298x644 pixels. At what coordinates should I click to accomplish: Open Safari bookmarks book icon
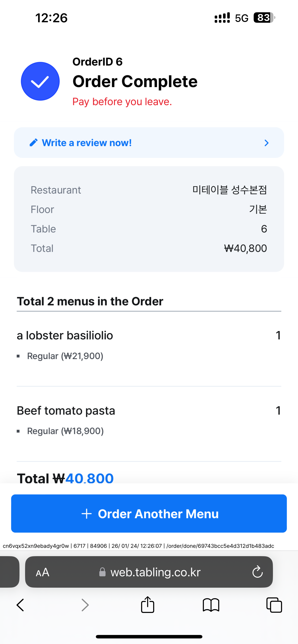point(211,605)
